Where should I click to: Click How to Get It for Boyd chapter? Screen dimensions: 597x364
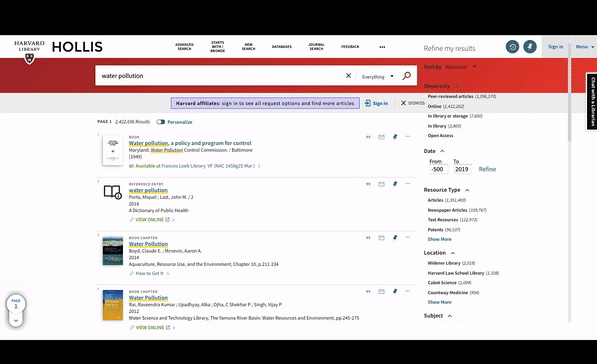[x=149, y=273]
